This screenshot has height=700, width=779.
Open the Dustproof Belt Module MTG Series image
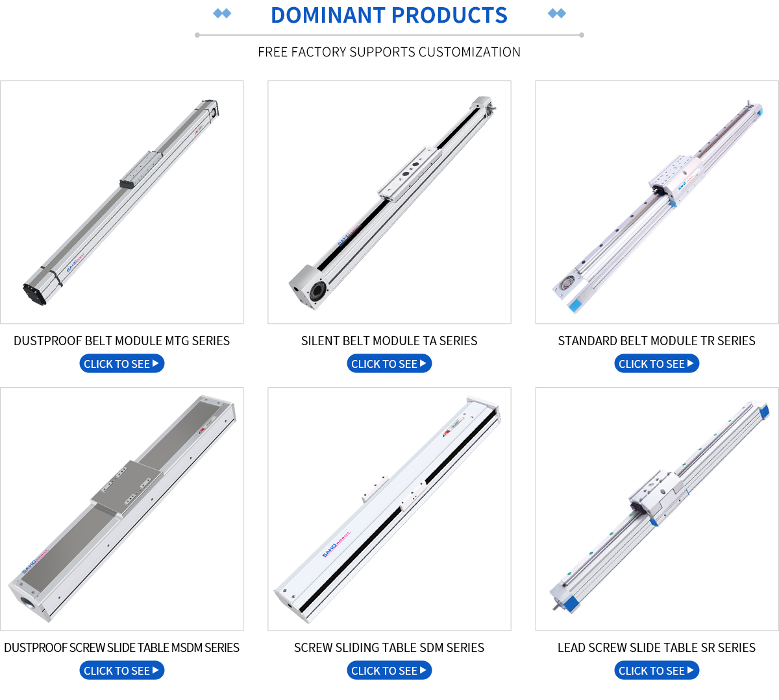tap(122, 202)
